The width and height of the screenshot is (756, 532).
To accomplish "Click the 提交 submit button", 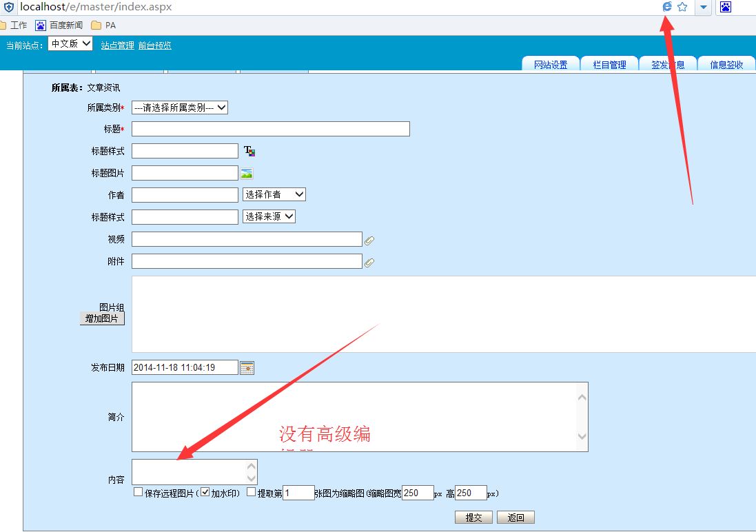I will click(x=473, y=518).
